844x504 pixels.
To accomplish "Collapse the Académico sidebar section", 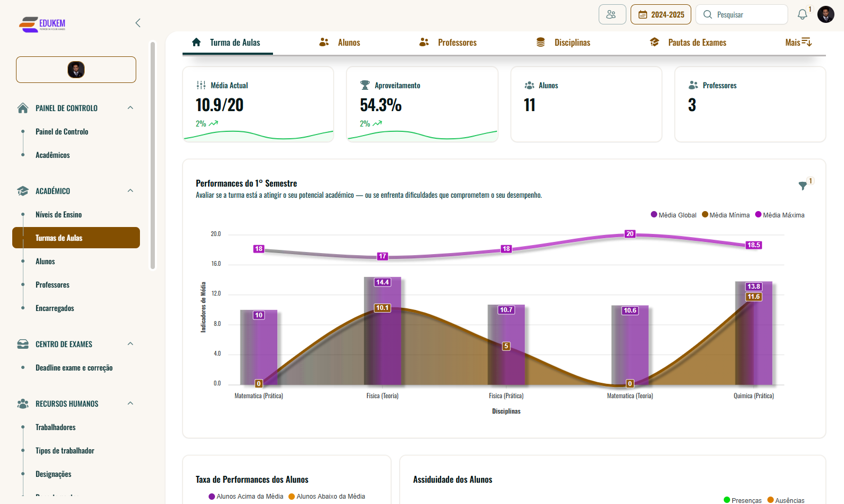I will [x=130, y=191].
